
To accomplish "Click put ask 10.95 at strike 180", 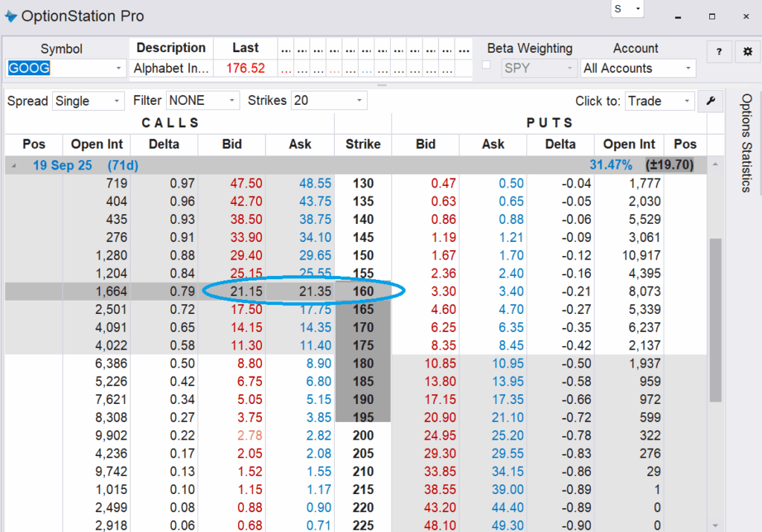I will click(508, 363).
